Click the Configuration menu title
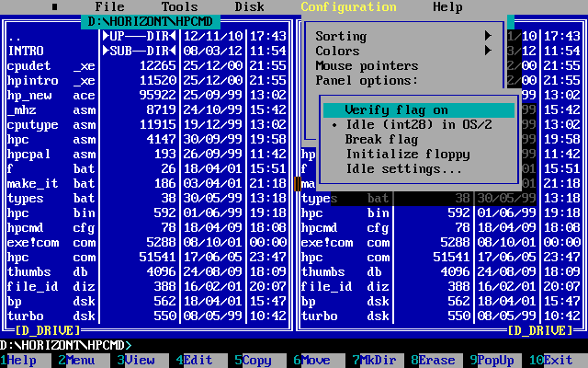 point(348,6)
